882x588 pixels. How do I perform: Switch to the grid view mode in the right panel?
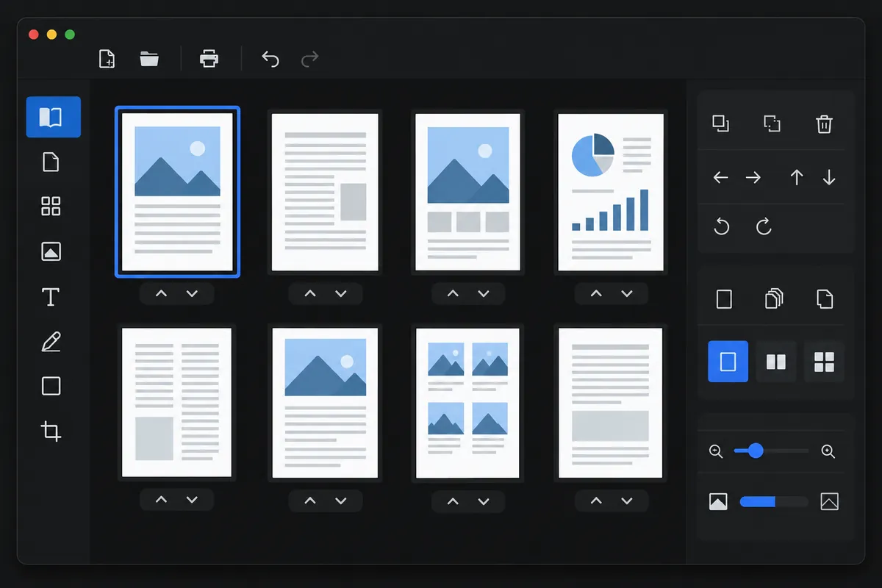tap(825, 362)
